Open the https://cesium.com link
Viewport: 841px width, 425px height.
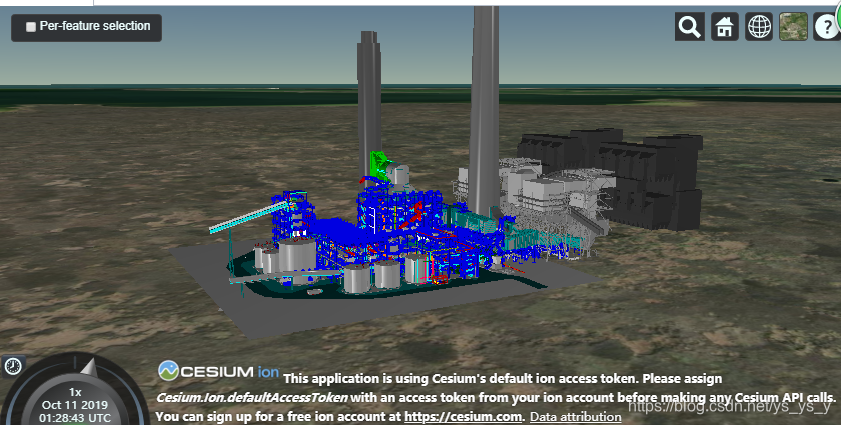[463, 416]
